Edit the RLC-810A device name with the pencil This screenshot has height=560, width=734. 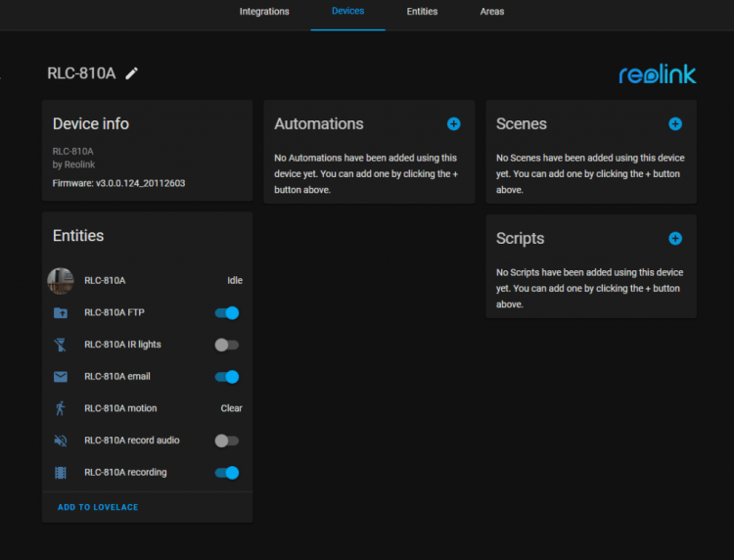point(131,73)
